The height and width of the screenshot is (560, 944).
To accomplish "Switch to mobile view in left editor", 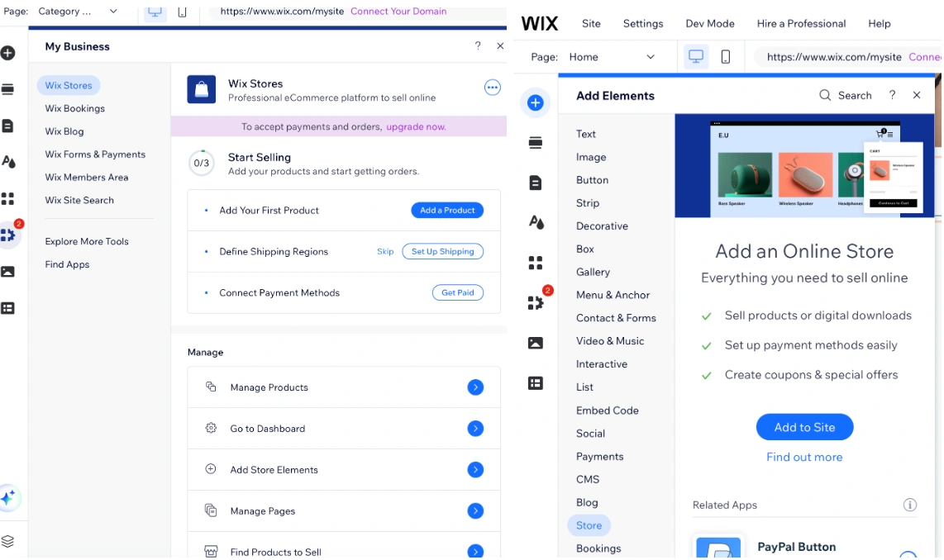I will click(183, 12).
